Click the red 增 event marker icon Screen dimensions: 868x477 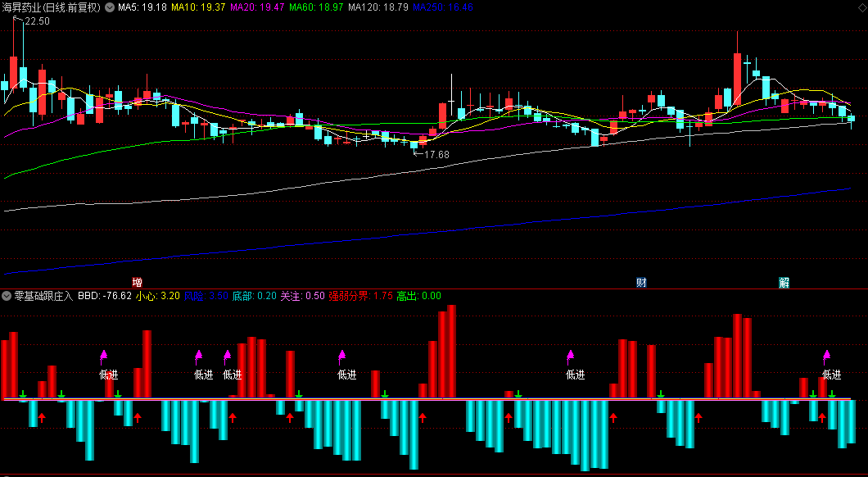138,283
